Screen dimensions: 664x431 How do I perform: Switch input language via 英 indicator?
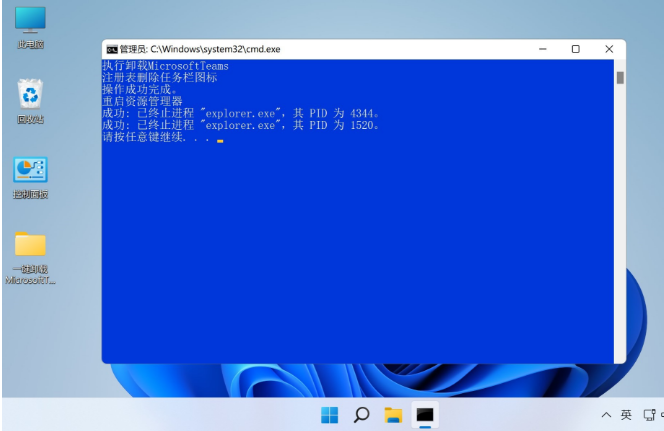tap(626, 415)
